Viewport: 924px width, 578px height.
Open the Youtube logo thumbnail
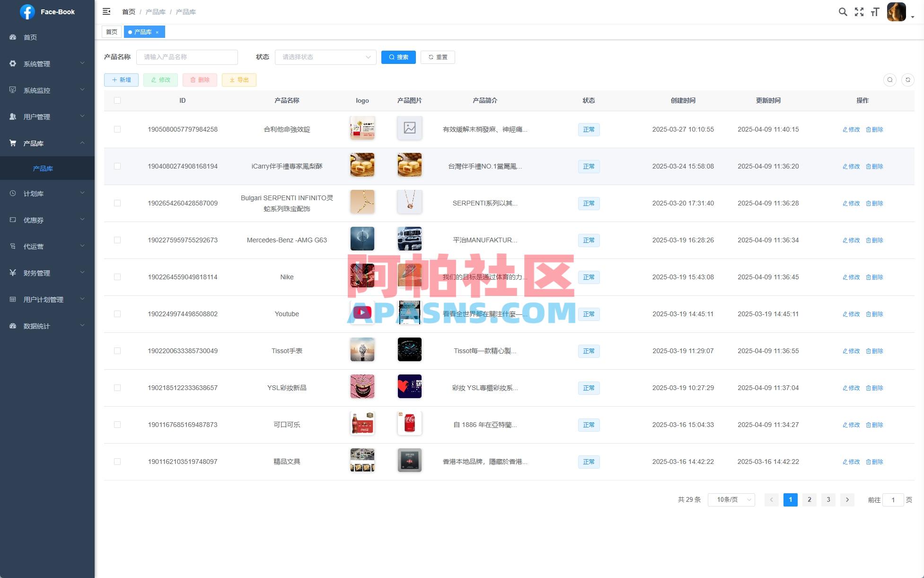pyautogui.click(x=362, y=312)
